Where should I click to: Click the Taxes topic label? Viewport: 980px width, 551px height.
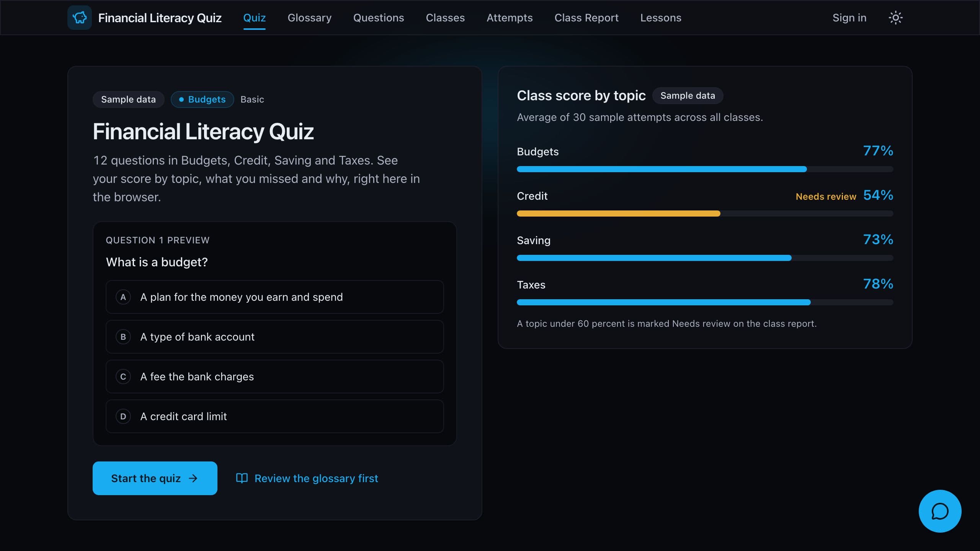coord(531,285)
